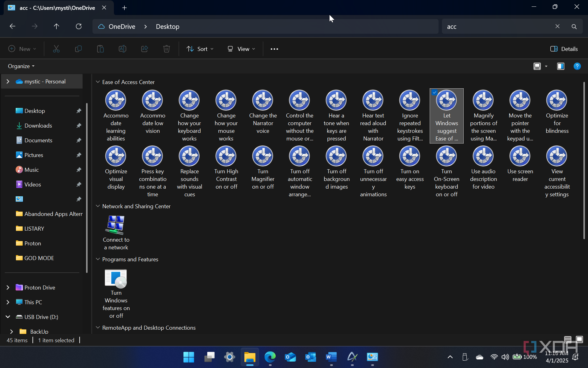
Task: Open 'Optimize for blindness' item
Action: (557, 112)
